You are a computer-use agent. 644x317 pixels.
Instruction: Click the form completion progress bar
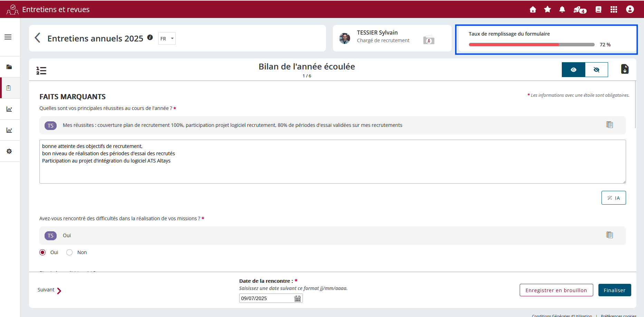click(531, 45)
